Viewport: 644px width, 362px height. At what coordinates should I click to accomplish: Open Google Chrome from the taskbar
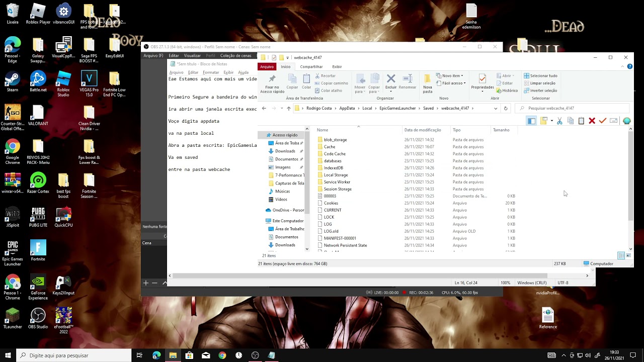tap(222, 355)
